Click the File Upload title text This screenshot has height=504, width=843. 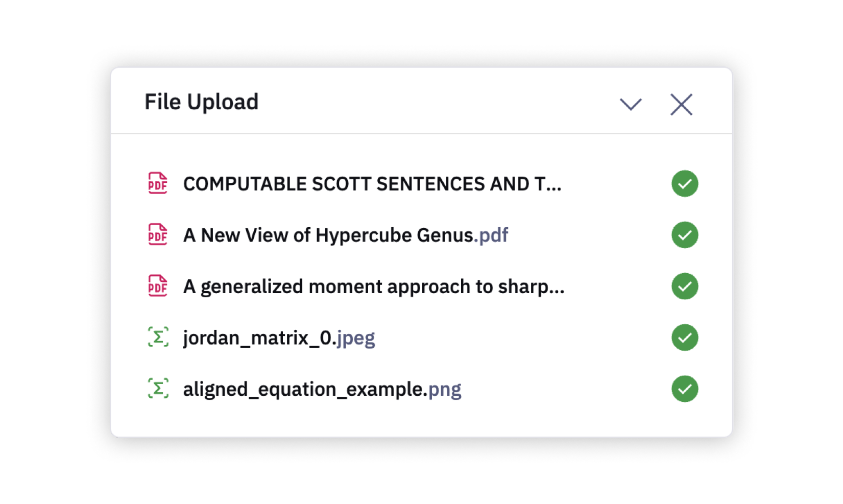201,102
